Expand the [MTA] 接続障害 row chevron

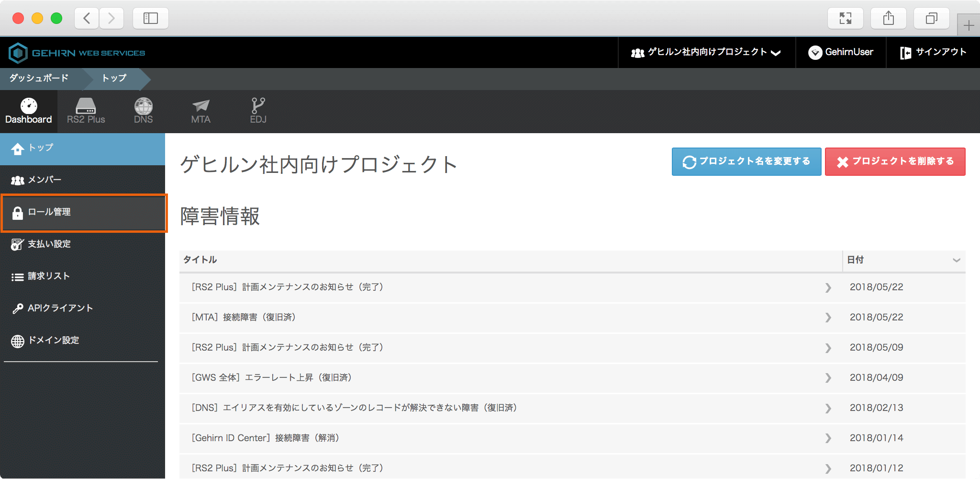[x=828, y=318]
